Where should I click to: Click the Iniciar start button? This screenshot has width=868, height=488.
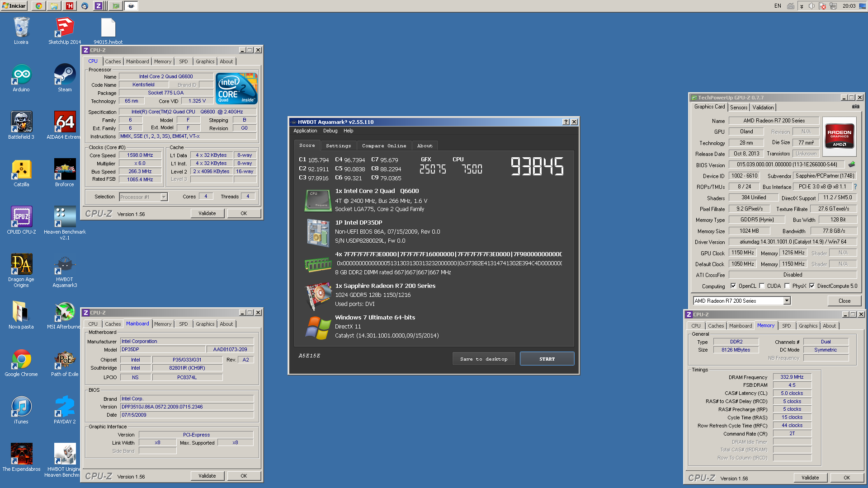click(14, 6)
